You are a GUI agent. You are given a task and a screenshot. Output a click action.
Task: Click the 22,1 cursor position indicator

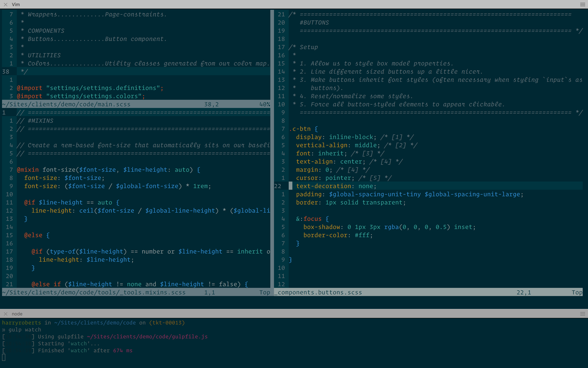[x=524, y=292]
